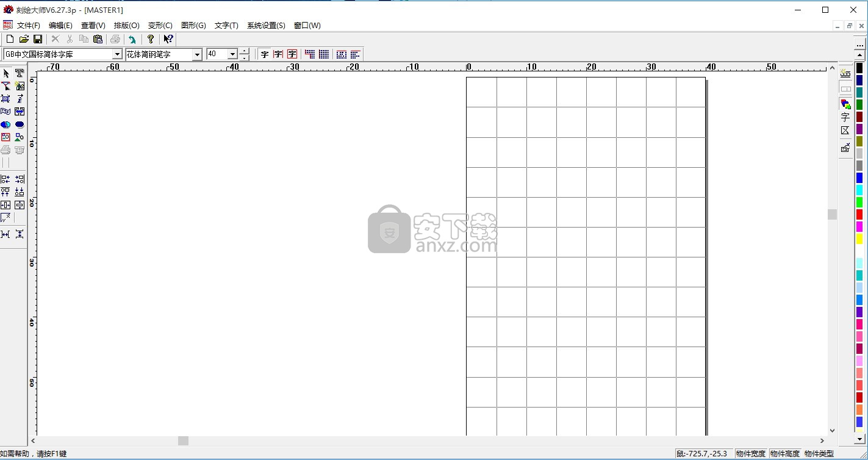Click the align bottom objects icon

pos(20,192)
